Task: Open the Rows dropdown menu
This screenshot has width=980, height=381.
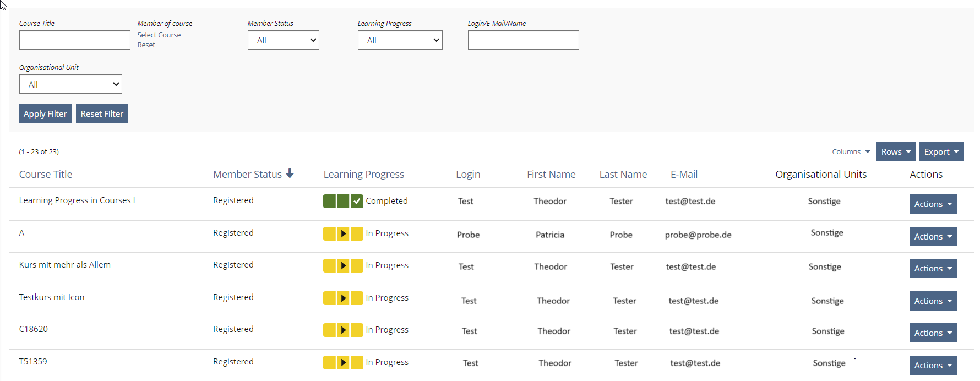Action: pyautogui.click(x=896, y=152)
